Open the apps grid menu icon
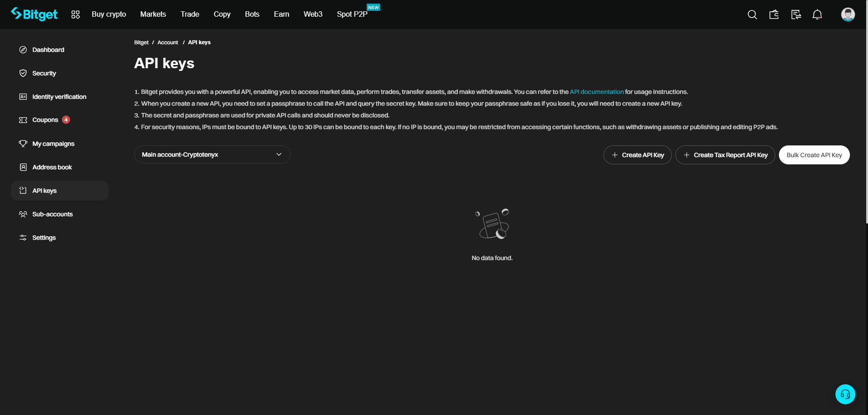868x415 pixels. click(x=75, y=14)
